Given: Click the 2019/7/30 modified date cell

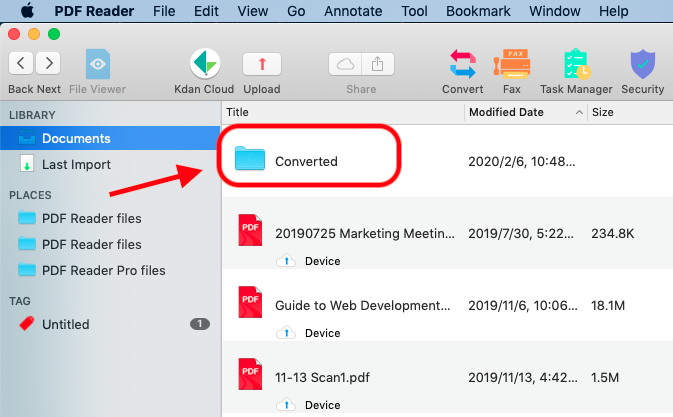Looking at the screenshot, I should tap(521, 233).
